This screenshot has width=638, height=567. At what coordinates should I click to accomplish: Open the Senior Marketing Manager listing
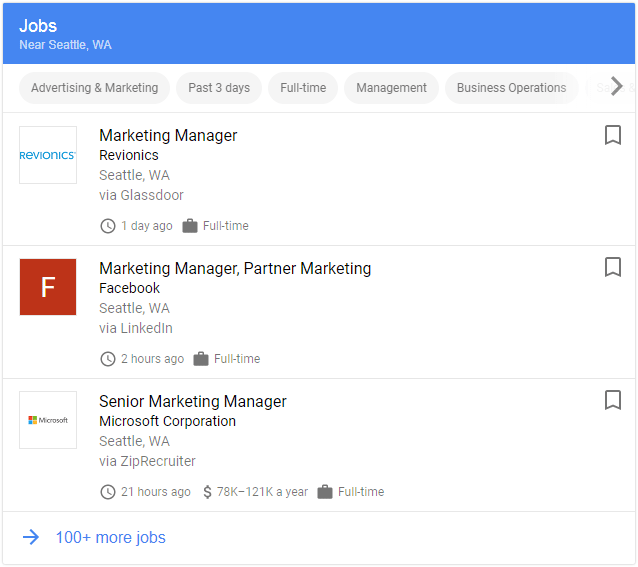[193, 401]
